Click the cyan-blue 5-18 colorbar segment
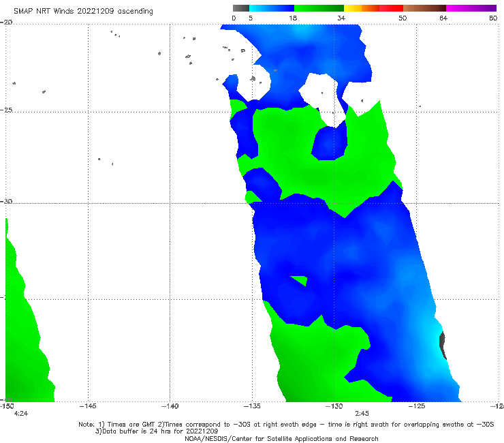Viewport: 504px width, 443px height. 272,8
